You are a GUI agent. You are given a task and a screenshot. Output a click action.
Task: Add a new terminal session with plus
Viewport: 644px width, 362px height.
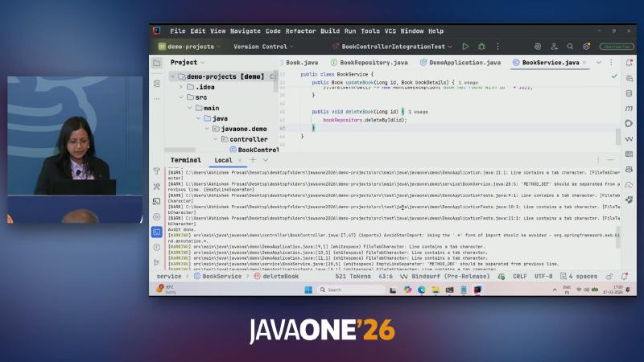(253, 160)
